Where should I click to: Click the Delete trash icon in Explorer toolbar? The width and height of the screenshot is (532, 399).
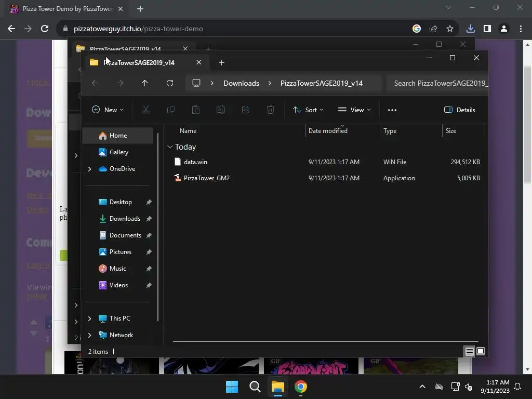[270, 110]
